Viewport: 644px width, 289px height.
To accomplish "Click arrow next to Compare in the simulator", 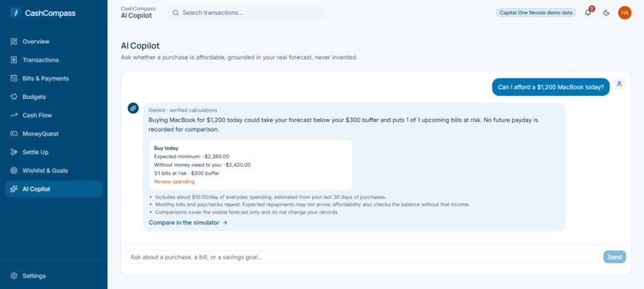I will (225, 223).
